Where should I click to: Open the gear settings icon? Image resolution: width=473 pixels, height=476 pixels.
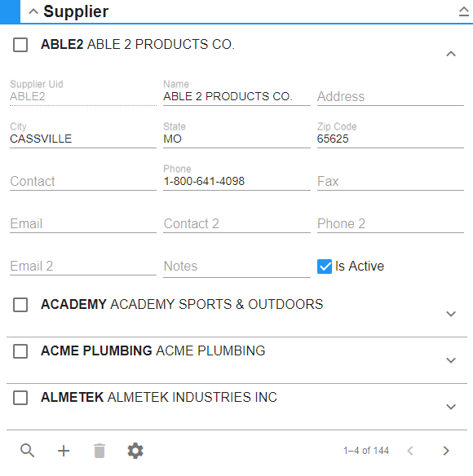tap(135, 451)
